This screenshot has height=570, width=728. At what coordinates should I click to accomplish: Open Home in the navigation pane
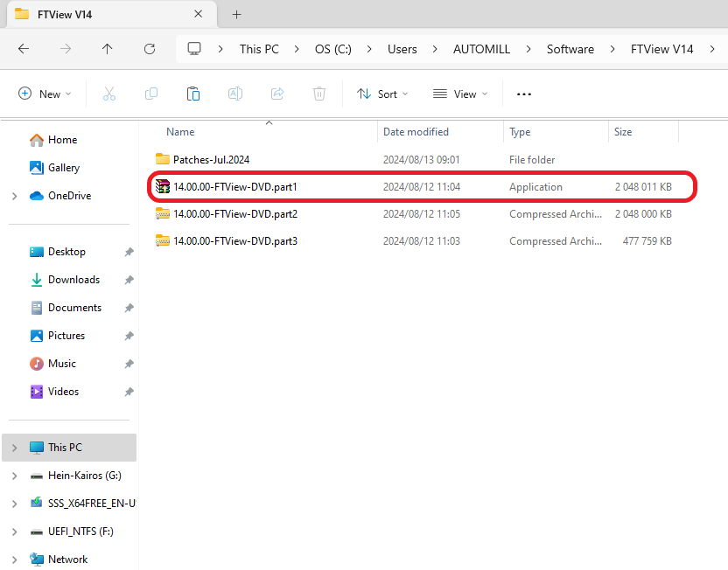(62, 140)
